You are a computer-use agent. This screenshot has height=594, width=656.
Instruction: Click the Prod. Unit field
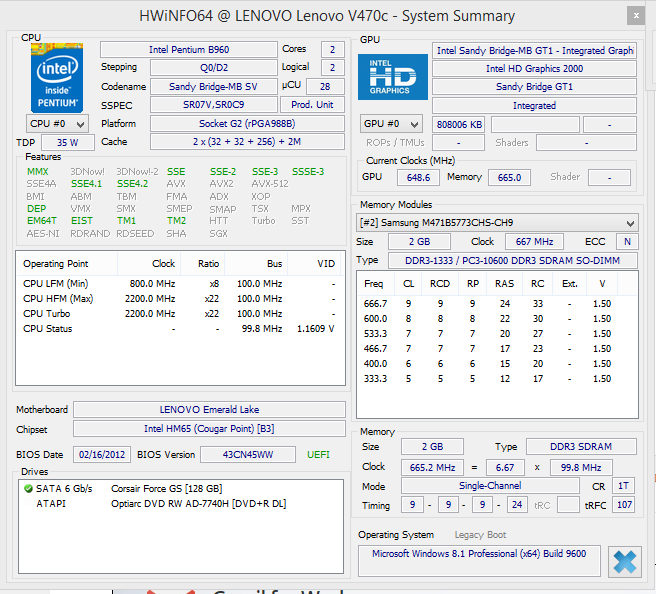[x=312, y=105]
